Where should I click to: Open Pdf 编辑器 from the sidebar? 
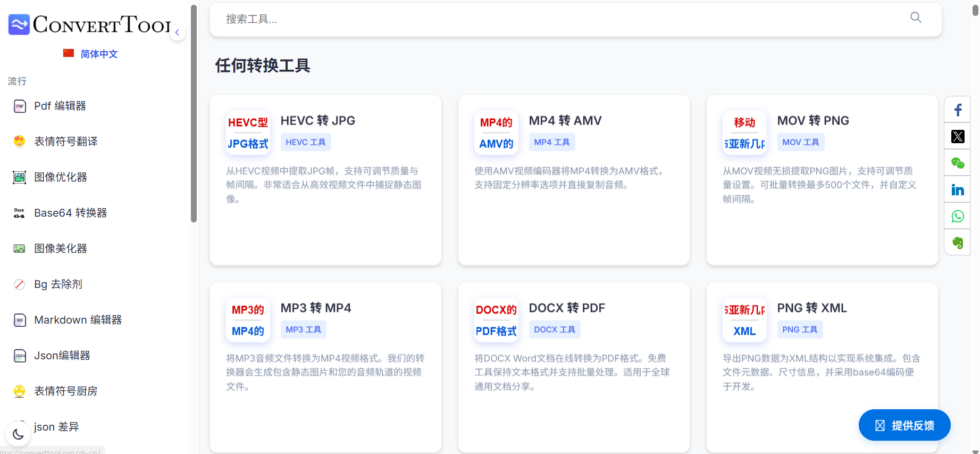tap(60, 106)
